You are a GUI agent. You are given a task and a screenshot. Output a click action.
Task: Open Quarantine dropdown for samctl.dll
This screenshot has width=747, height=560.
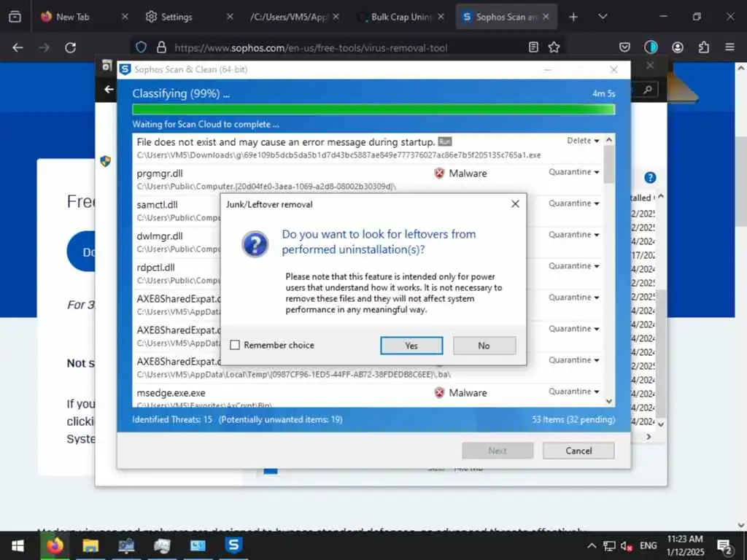click(x=573, y=203)
